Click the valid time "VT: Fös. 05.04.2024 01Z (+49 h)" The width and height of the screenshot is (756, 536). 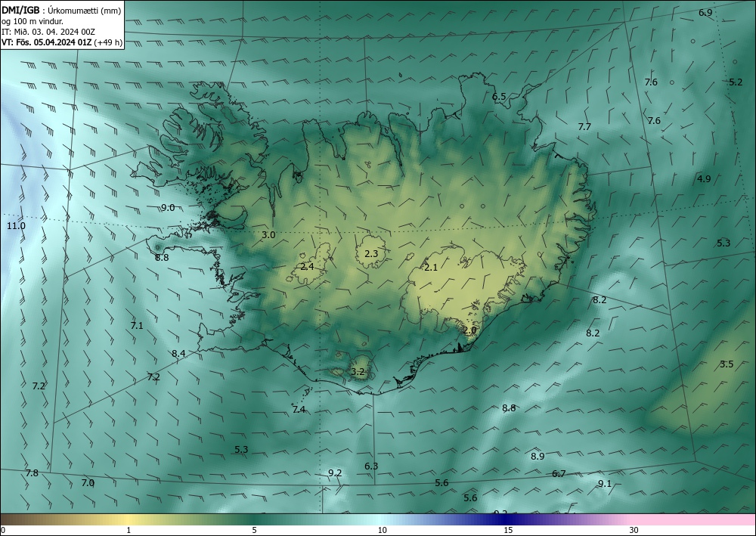coord(62,42)
